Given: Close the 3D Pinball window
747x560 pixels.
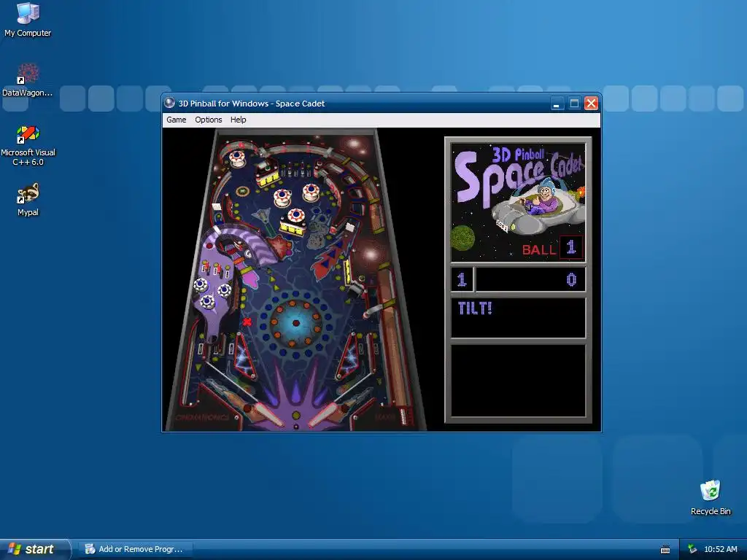Looking at the screenshot, I should tap(591, 104).
